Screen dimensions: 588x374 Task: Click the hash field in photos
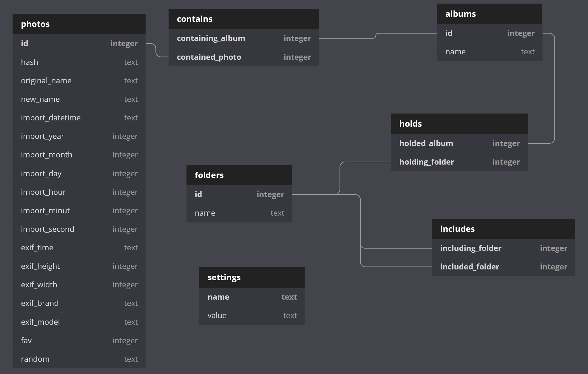(79, 62)
